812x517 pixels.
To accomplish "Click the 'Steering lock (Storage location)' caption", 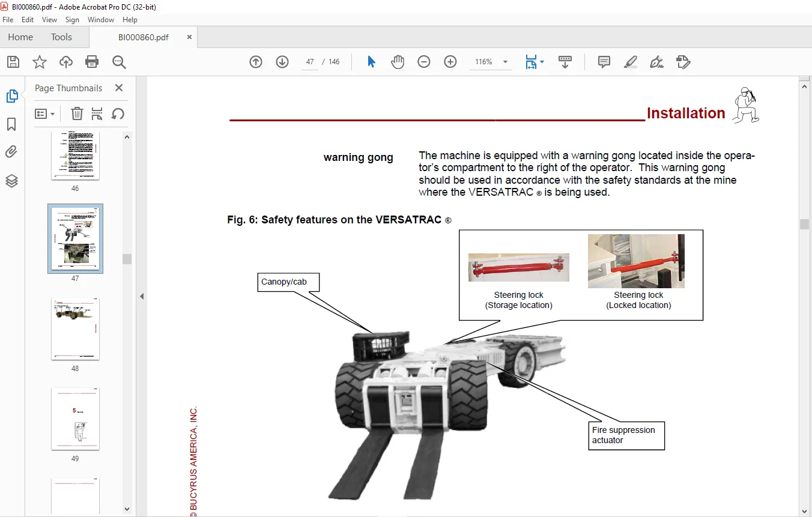I will coord(519,300).
